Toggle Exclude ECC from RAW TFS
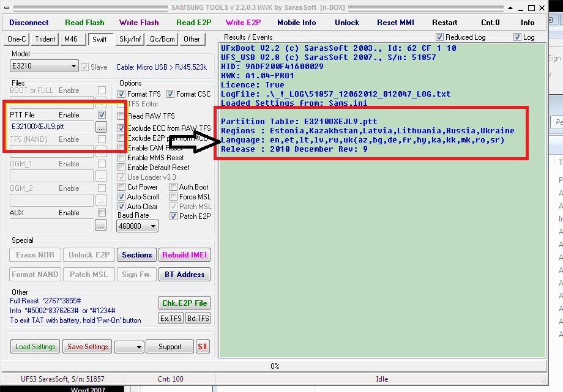 (x=121, y=128)
